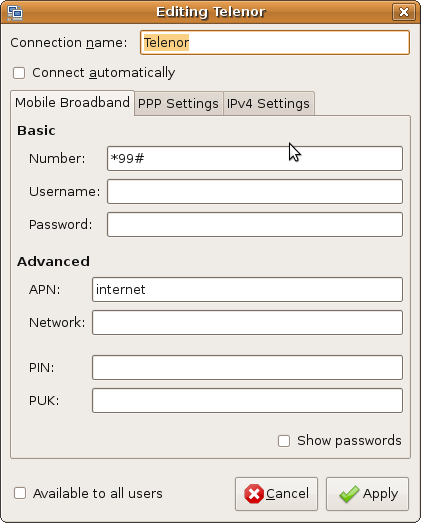The width and height of the screenshot is (421, 523).
Task: Focus the Network text field
Action: coord(247,323)
